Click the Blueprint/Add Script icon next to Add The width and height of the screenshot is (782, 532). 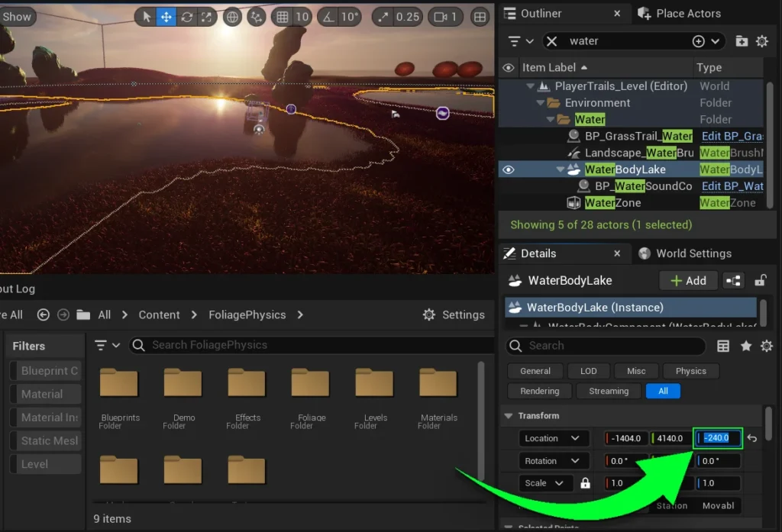[x=733, y=281]
